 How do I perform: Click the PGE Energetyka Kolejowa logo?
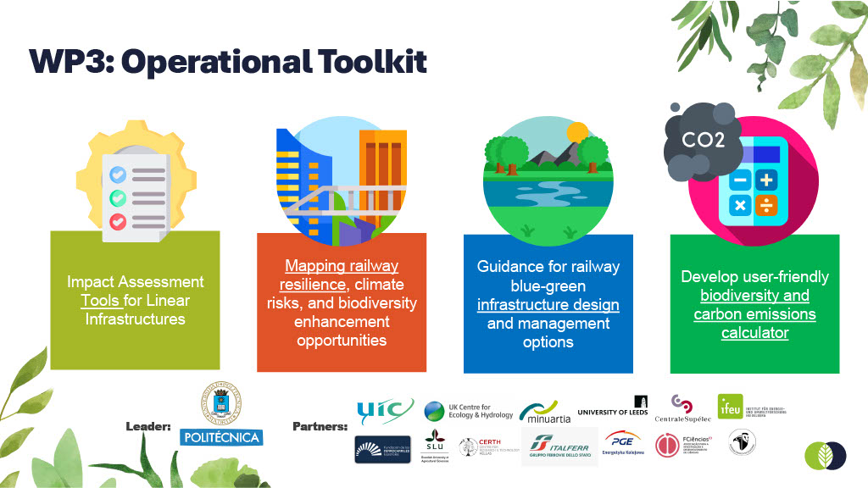623,443
